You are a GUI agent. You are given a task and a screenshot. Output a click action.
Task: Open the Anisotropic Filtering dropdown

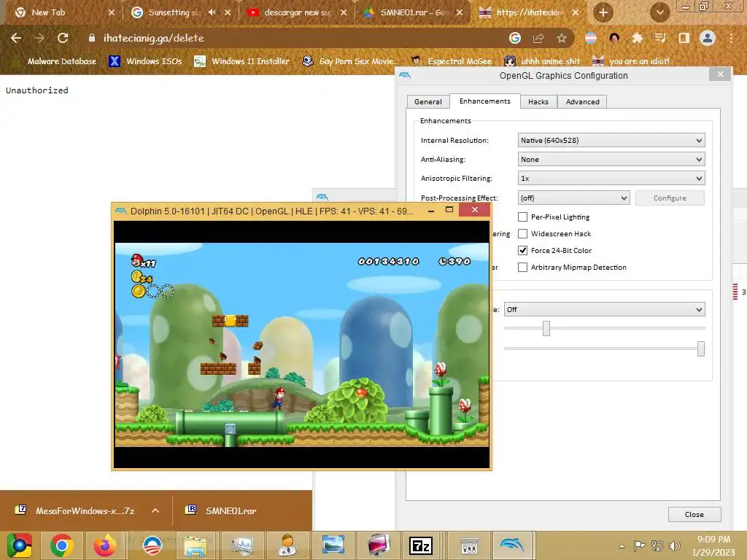(x=611, y=179)
